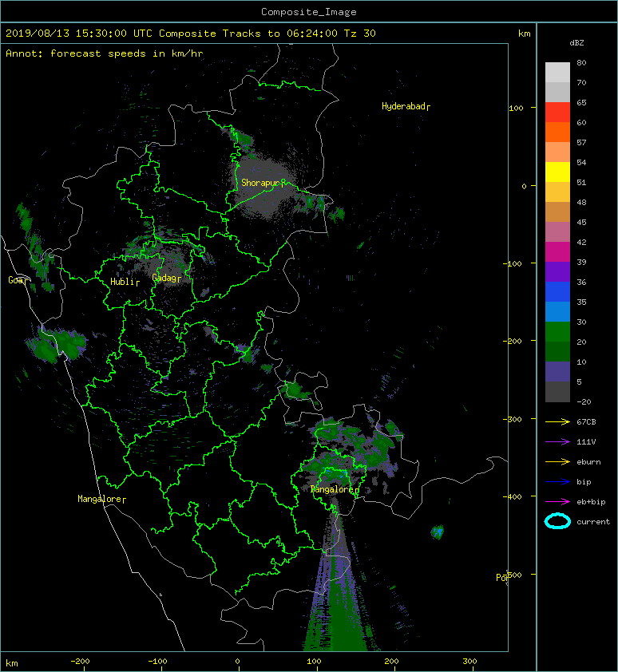Pick the red 65 dBZ legend swatch

pyautogui.click(x=557, y=113)
